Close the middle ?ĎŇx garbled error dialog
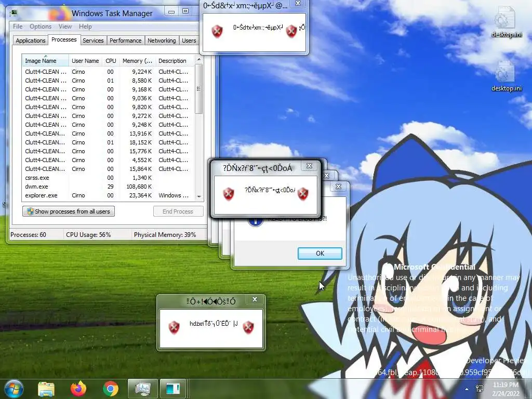Image resolution: width=532 pixels, height=399 pixels. coord(309,166)
